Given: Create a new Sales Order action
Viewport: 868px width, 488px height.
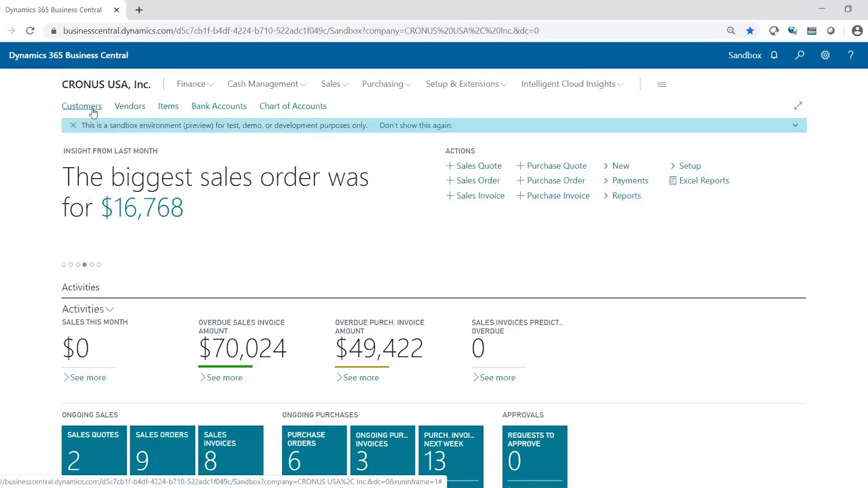Looking at the screenshot, I should coord(473,180).
